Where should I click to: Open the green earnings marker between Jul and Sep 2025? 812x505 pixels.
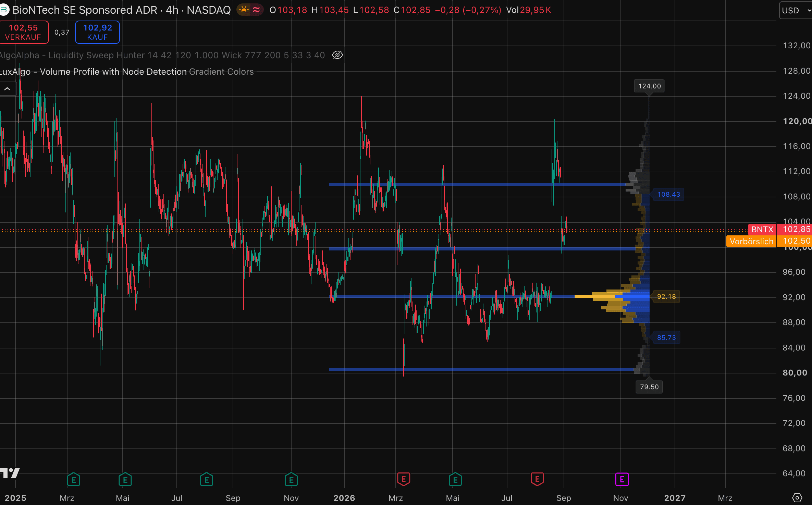(x=207, y=480)
